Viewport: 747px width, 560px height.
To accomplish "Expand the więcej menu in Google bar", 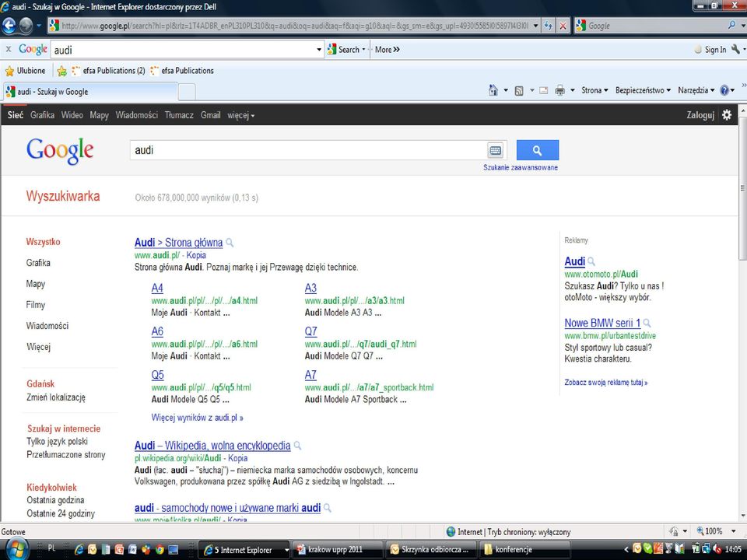I will coord(240,115).
